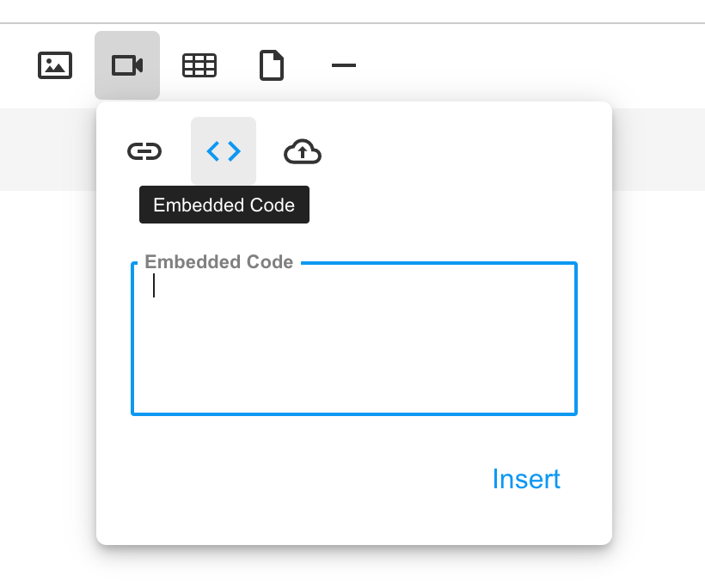This screenshot has height=588, width=705.
Task: Click the Insert button
Action: [x=526, y=479]
